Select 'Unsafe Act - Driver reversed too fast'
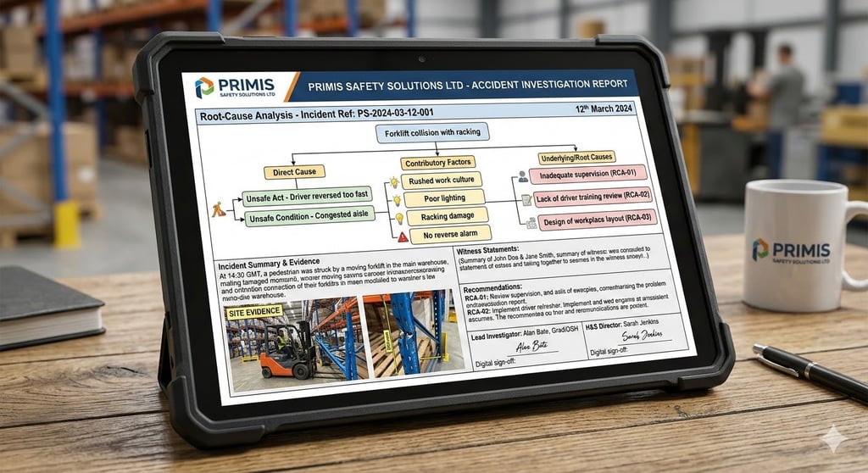Viewport: 868px width, 473px height. (x=307, y=196)
